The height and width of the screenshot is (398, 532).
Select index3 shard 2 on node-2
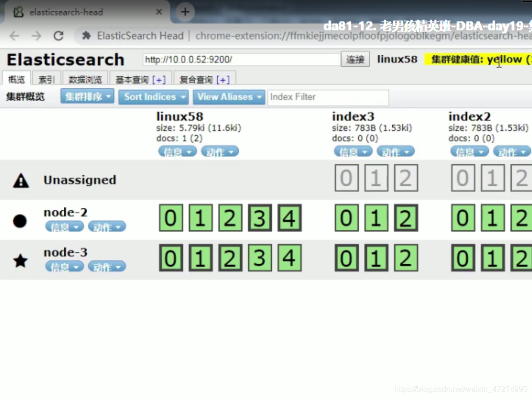[x=406, y=218]
